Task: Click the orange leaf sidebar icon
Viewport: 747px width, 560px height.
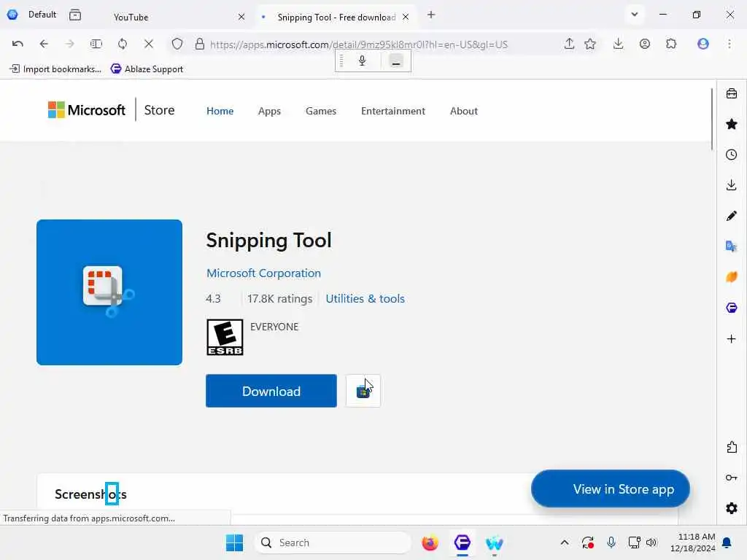Action: coord(731,276)
